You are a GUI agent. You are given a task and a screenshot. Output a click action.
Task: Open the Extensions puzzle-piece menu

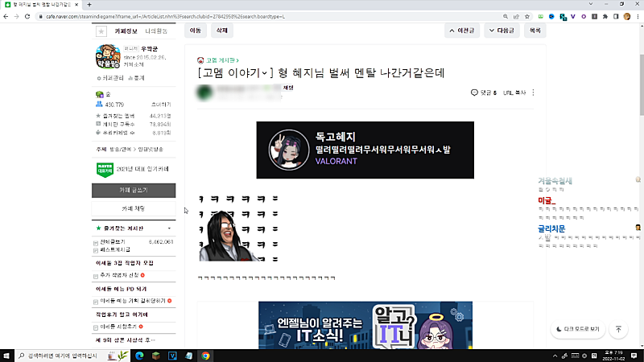click(x=605, y=16)
